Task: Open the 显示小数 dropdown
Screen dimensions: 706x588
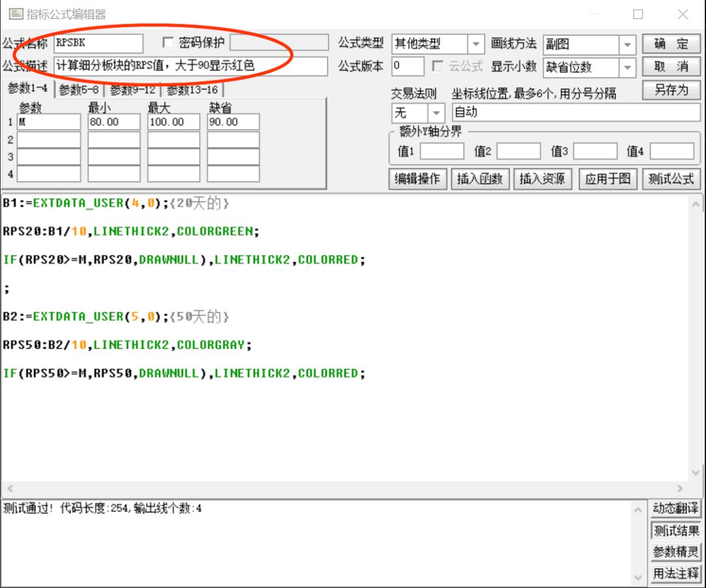Action: coord(628,67)
